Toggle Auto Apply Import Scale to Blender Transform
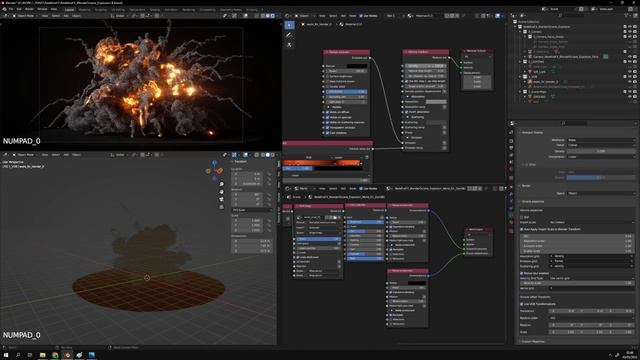The width and height of the screenshot is (640, 360). pos(522,229)
